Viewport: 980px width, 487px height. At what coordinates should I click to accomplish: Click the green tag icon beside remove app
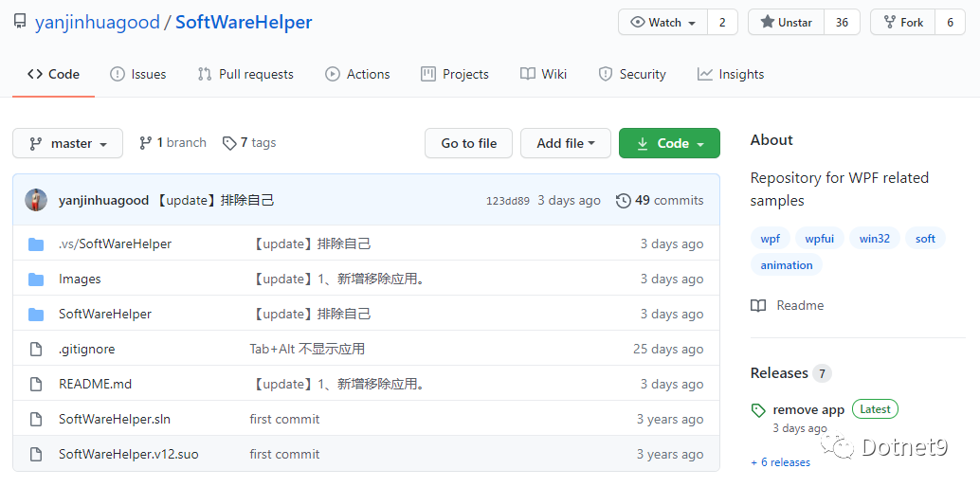click(758, 410)
